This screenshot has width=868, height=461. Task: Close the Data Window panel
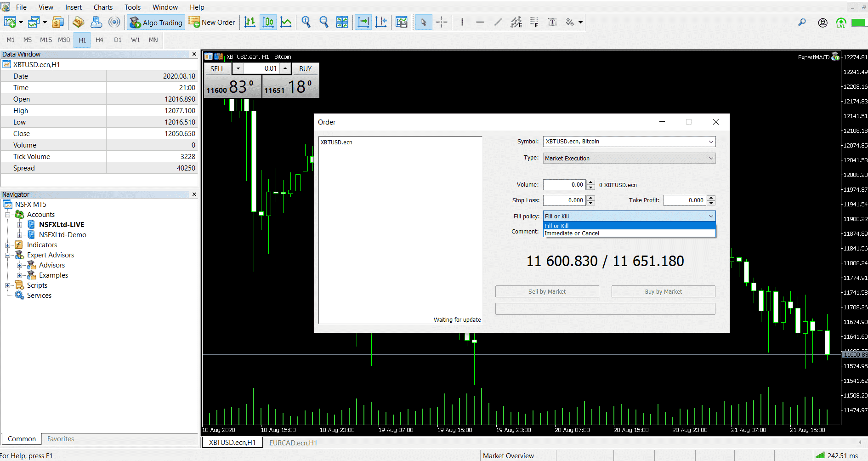point(194,54)
